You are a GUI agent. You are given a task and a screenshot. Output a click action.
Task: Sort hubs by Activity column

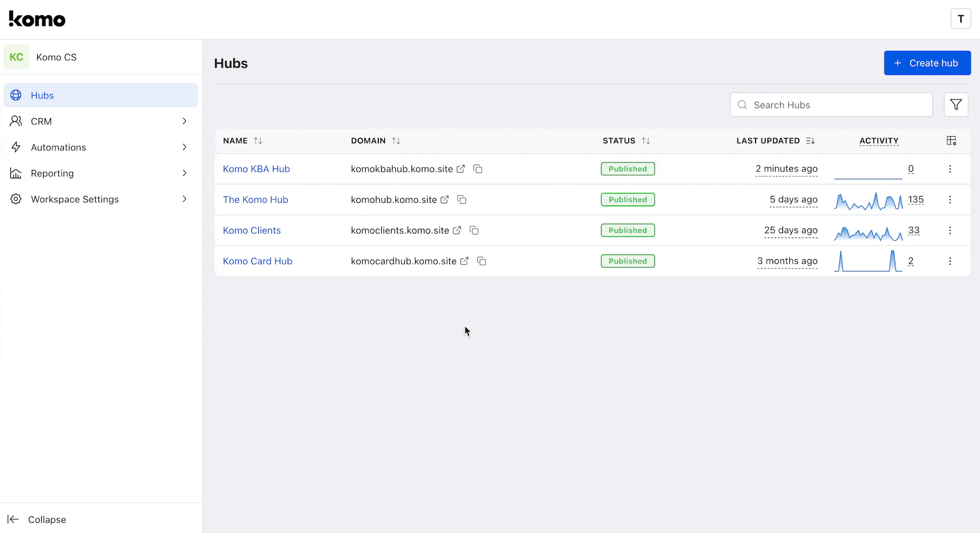[x=879, y=141]
